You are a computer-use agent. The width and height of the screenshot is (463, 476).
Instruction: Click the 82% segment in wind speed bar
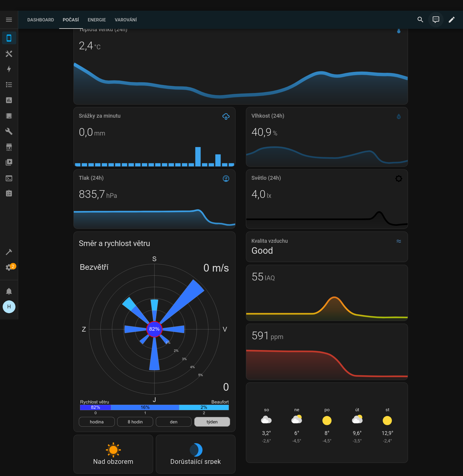(x=95, y=407)
